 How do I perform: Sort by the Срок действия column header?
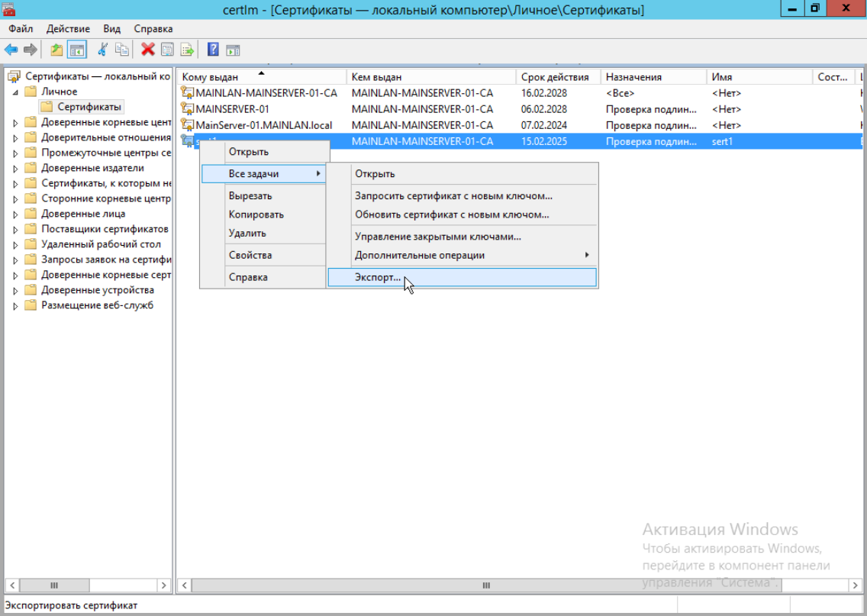coord(555,77)
